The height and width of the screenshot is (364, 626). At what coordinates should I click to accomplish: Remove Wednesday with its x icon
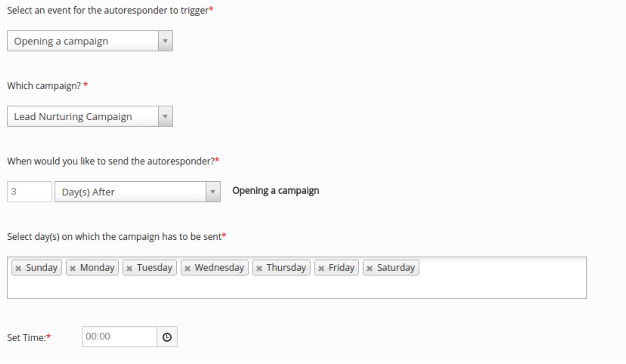(x=188, y=268)
